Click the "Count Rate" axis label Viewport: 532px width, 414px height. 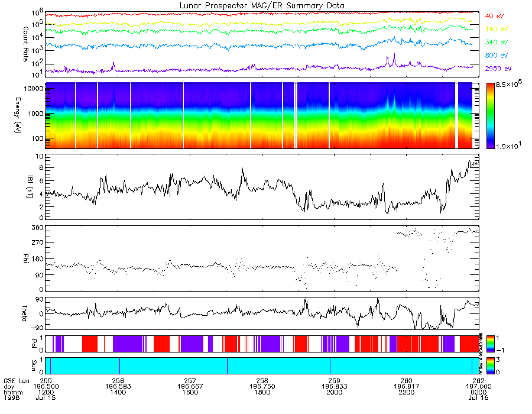click(x=25, y=44)
